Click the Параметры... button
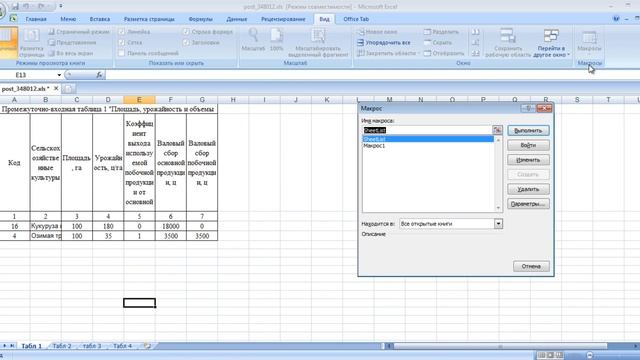This screenshot has width=640, height=360. coord(528,204)
